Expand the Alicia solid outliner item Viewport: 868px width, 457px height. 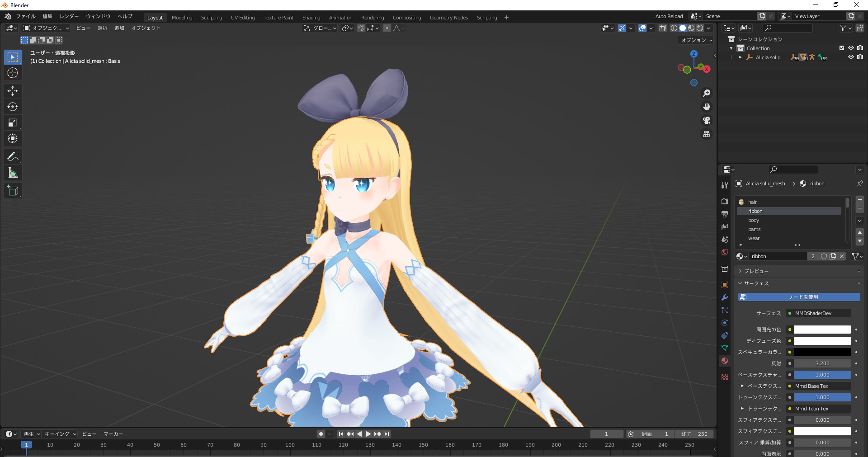[x=741, y=57]
